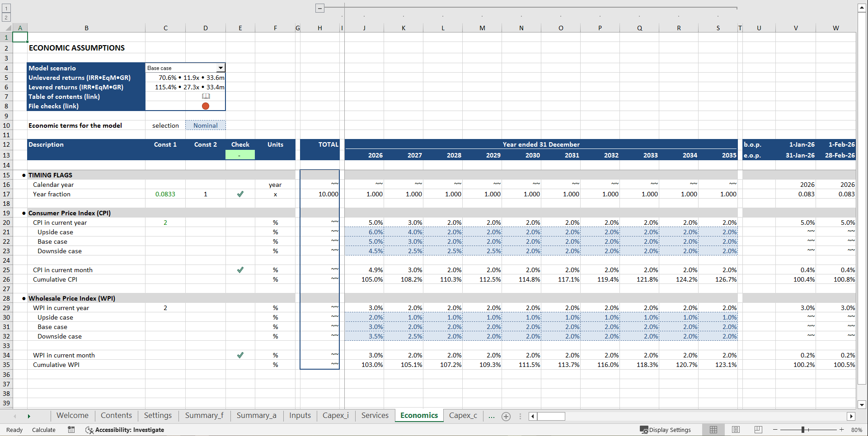Start macro recording from the status bar

coord(71,430)
